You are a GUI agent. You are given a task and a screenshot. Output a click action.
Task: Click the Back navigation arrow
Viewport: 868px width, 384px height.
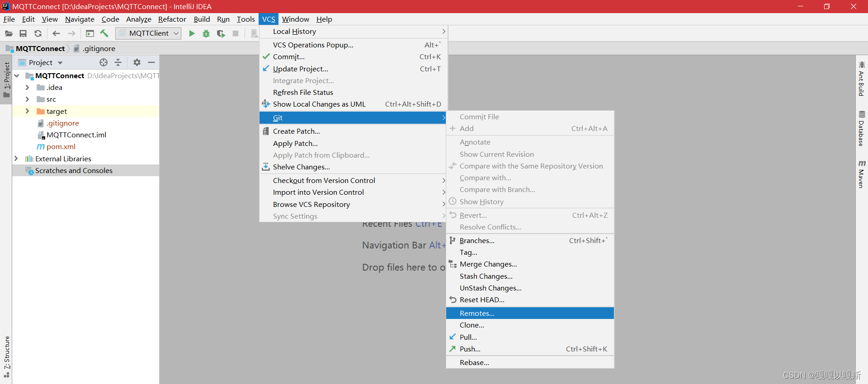pos(56,33)
